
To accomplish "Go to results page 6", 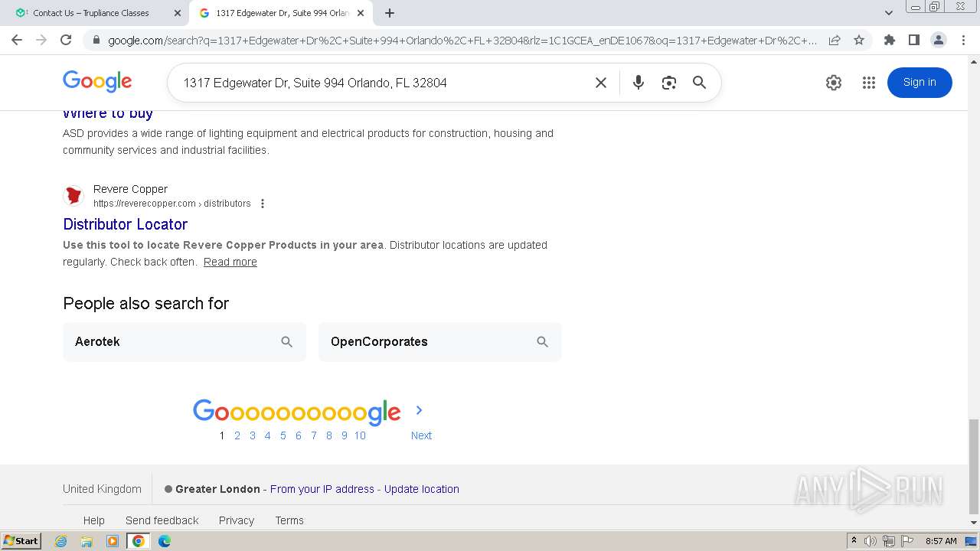I will pos(299,435).
